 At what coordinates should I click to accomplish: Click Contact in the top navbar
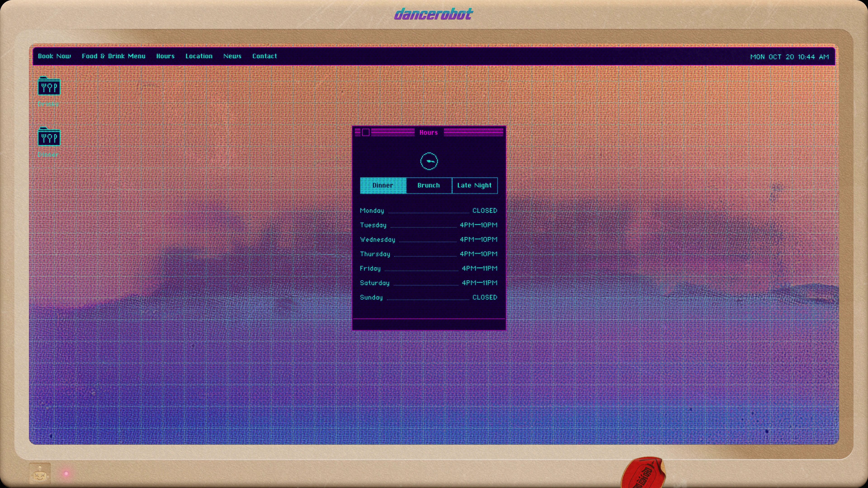[264, 56]
